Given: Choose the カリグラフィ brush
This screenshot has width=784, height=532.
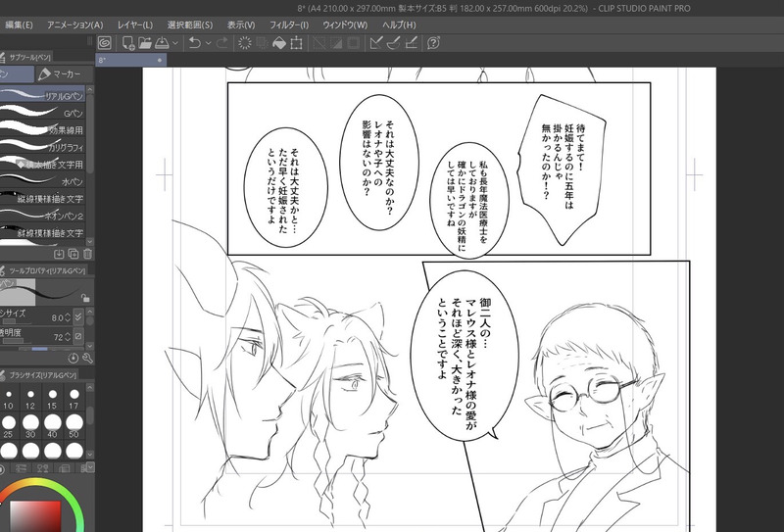Looking at the screenshot, I should [42, 147].
